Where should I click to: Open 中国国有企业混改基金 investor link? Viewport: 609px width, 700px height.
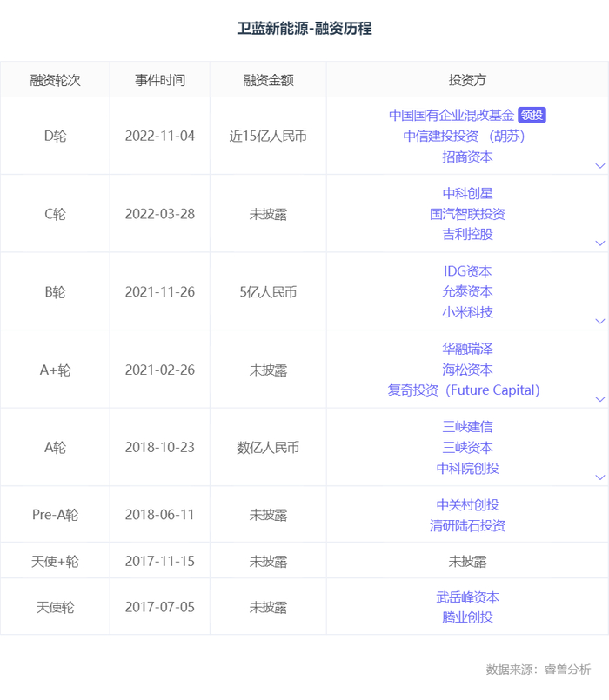pos(452,115)
